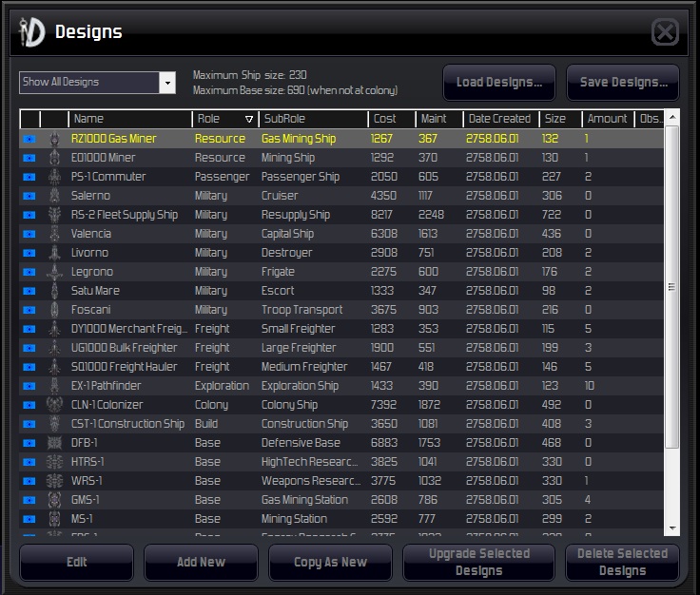Click the HTRS-1 research base icon
The height and width of the screenshot is (595, 700).
click(54, 462)
